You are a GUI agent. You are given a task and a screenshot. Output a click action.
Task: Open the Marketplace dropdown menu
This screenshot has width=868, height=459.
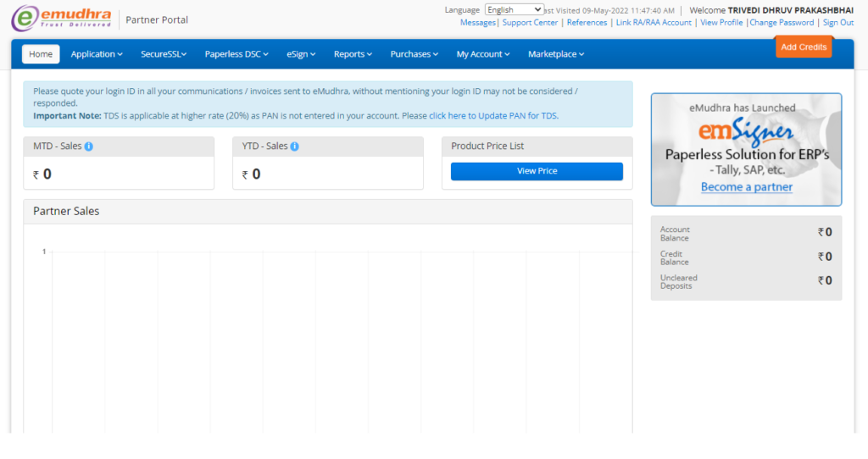(556, 54)
